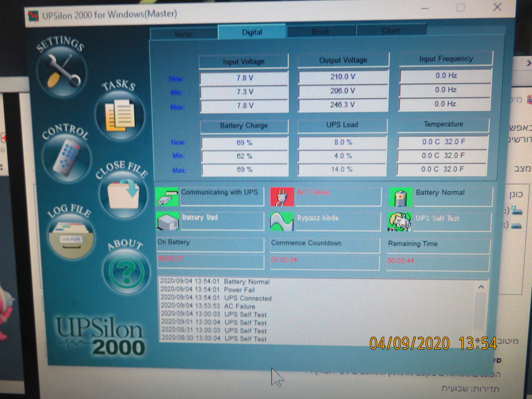Click the Input Voltage Min value 7.3 V
This screenshot has height=399, width=532.
point(245,92)
